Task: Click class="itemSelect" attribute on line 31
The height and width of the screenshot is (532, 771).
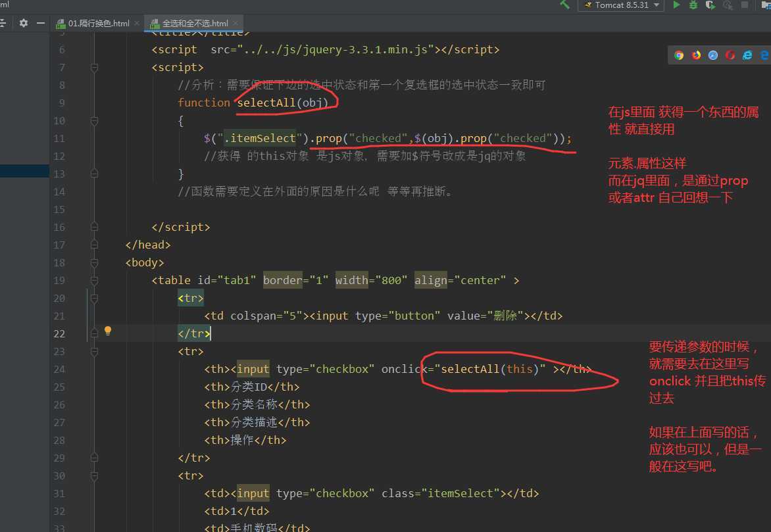Action: coord(441,494)
